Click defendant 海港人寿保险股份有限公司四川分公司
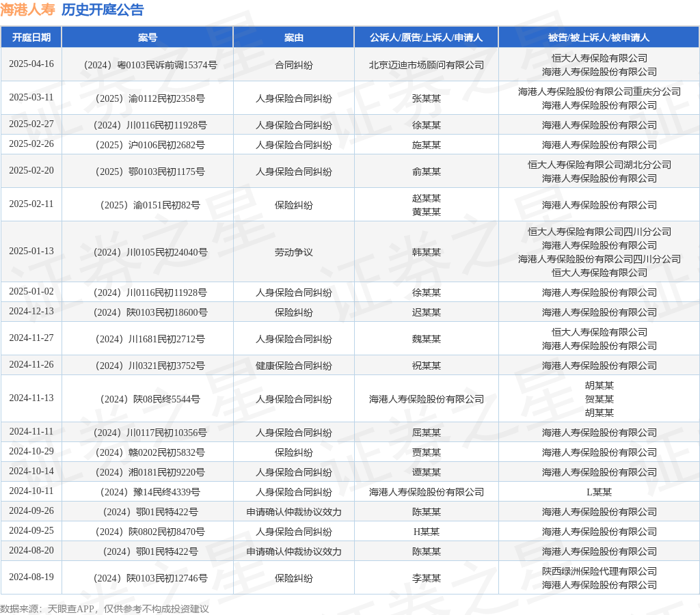700x615 pixels. coord(599,259)
